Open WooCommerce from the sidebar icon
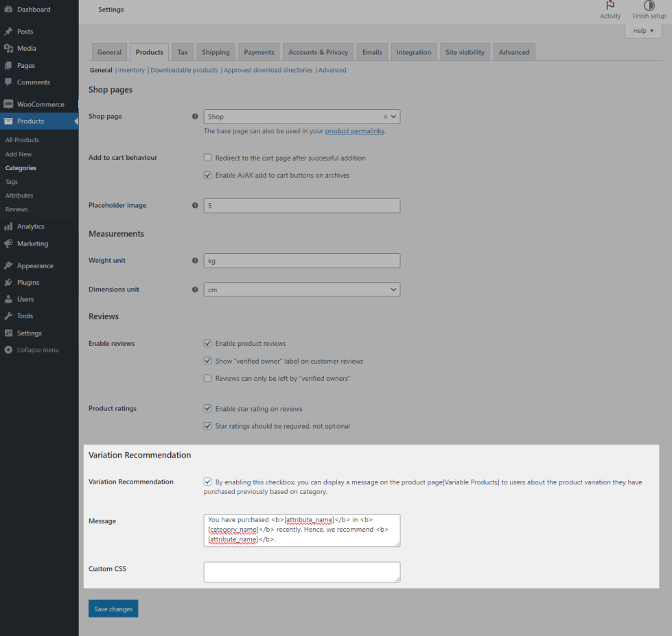The height and width of the screenshot is (636, 672). pos(8,104)
